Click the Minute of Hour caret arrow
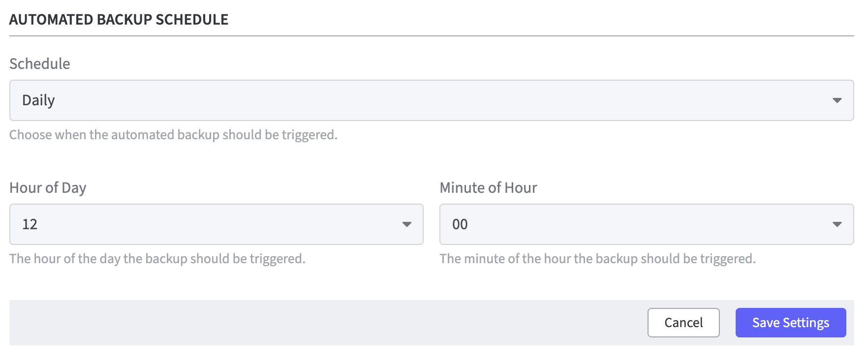The image size is (868, 363). (x=837, y=224)
